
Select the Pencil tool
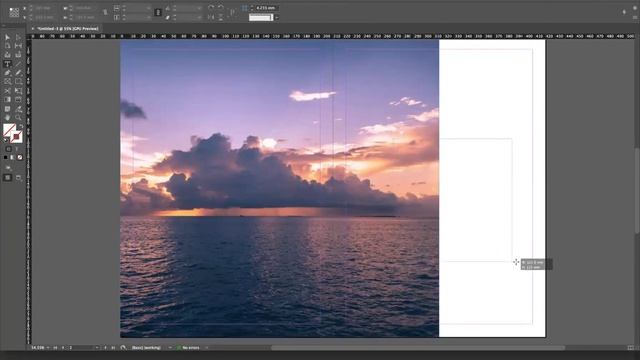tap(18, 73)
